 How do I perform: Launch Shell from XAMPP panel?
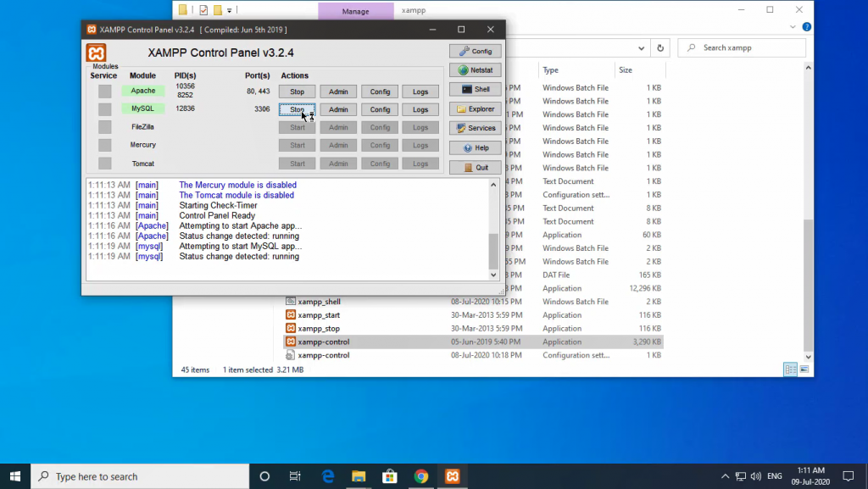point(476,89)
